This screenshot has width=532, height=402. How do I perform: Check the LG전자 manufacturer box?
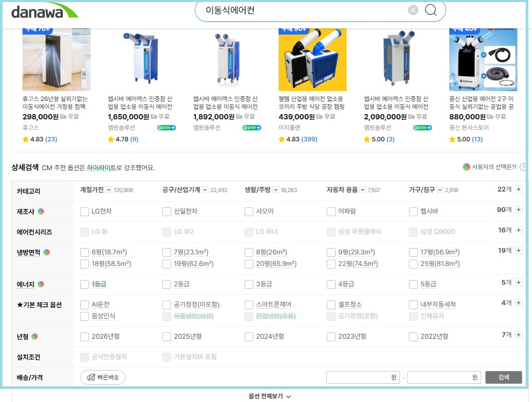(84, 211)
